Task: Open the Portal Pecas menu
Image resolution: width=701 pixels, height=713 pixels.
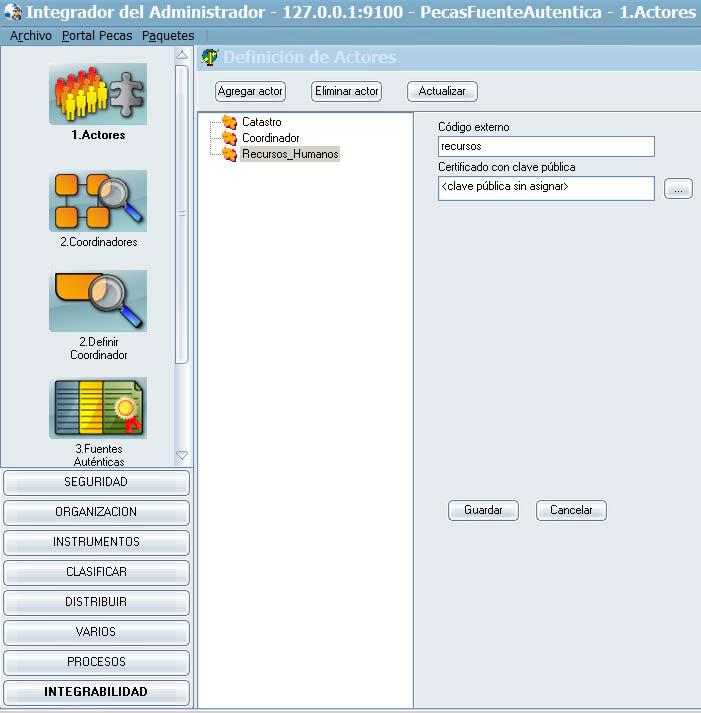Action: 96,36
